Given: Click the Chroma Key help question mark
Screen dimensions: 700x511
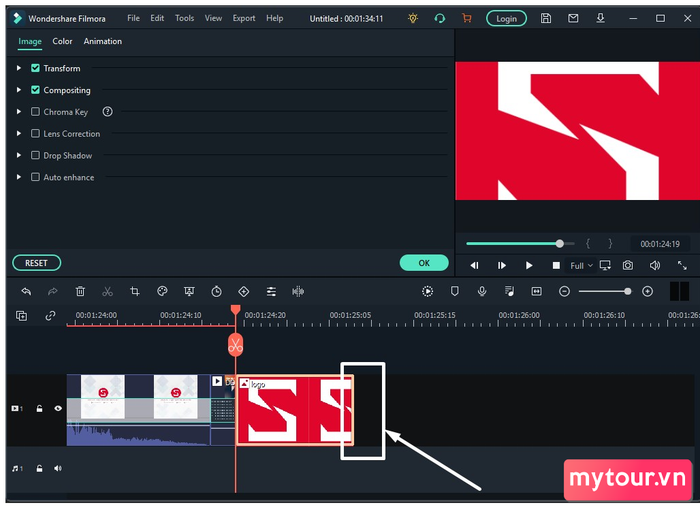Looking at the screenshot, I should click(108, 112).
